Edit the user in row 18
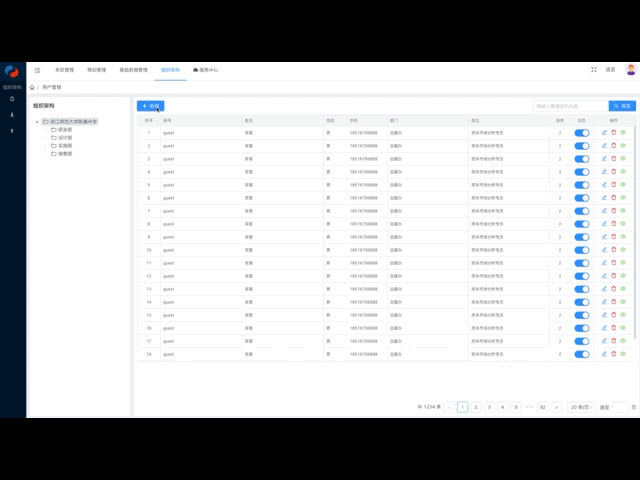This screenshot has width=640, height=480. [x=604, y=354]
